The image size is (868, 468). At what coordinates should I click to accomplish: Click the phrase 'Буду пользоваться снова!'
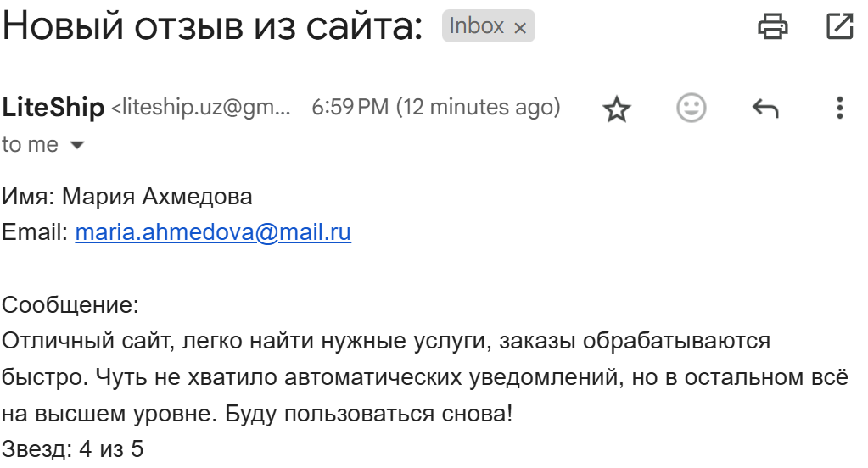click(x=369, y=413)
